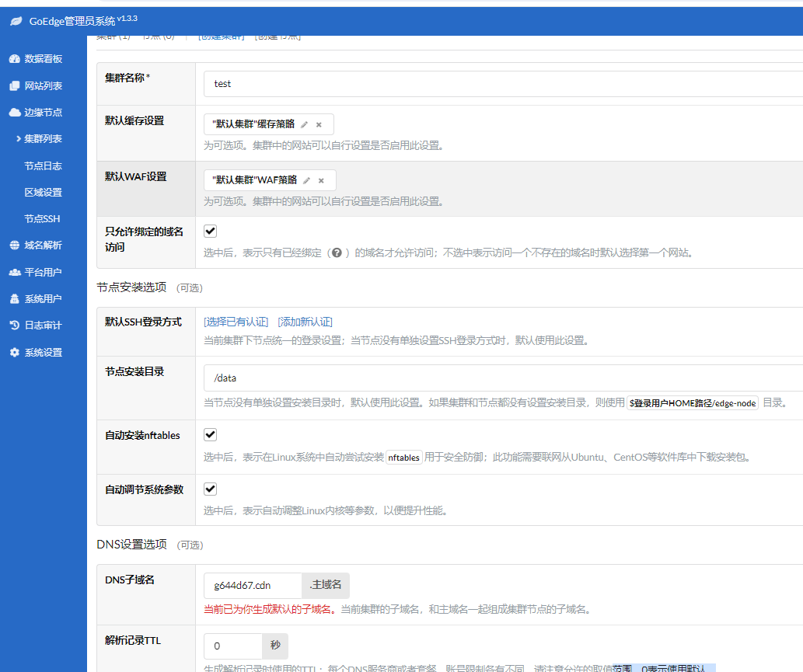The width and height of the screenshot is (803, 672).
Task: Click 选择已有认证 link
Action: [x=236, y=322]
